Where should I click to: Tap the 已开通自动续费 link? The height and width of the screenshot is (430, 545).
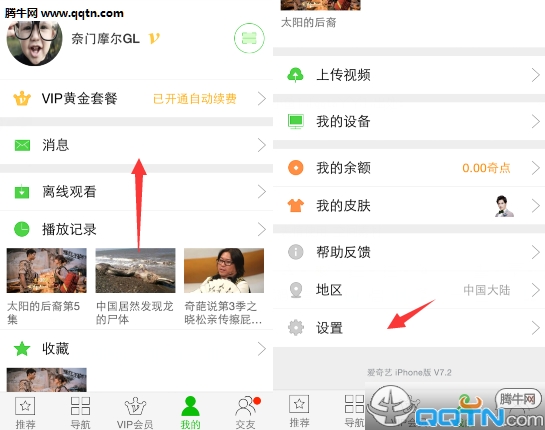click(195, 99)
